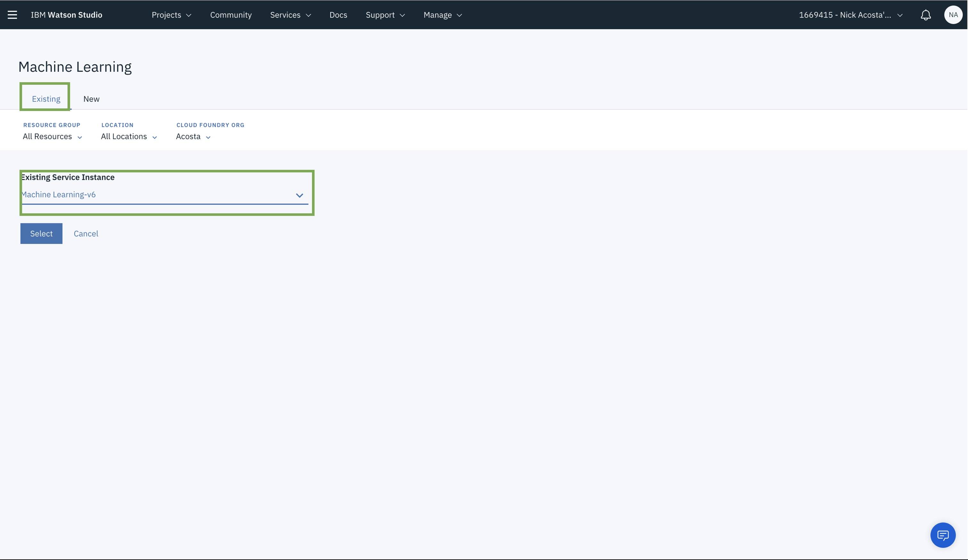Image resolution: width=968 pixels, height=560 pixels.
Task: Open the Docs link
Action: (338, 15)
